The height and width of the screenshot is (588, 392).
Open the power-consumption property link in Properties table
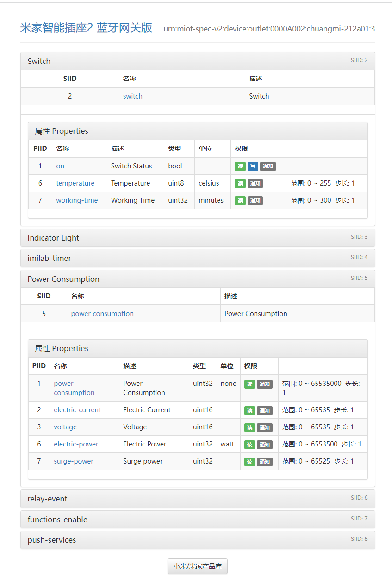[74, 388]
